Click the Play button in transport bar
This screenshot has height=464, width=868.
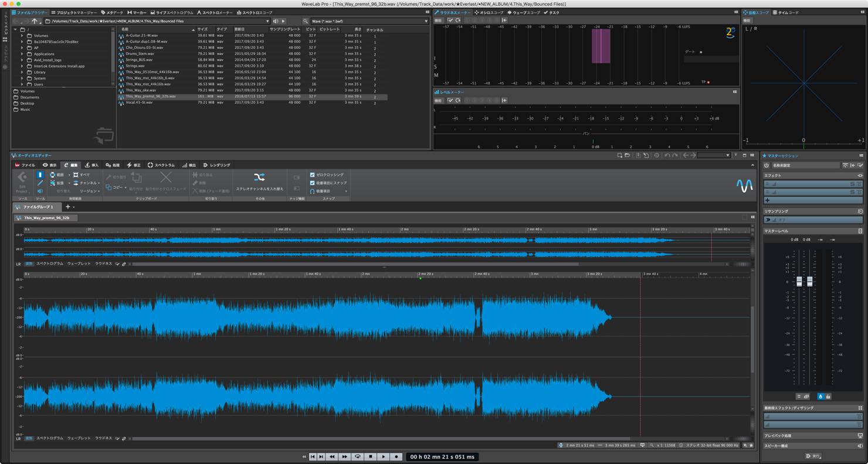[383, 457]
